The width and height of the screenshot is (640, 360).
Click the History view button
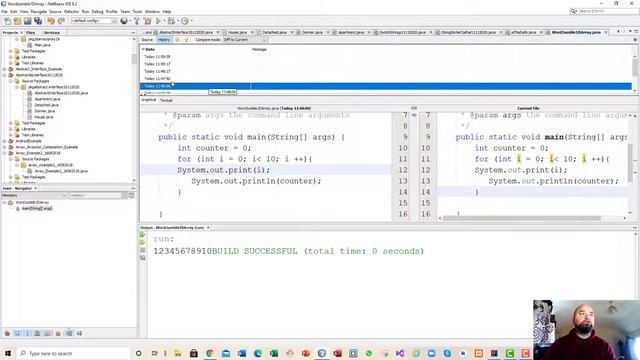[164, 40]
